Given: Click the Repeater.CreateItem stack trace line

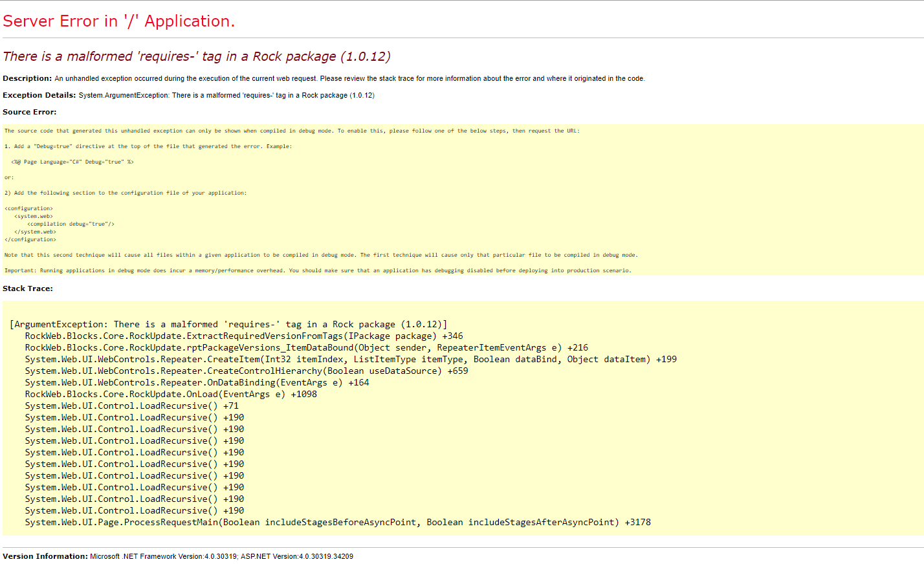Looking at the screenshot, I should [x=350, y=360].
